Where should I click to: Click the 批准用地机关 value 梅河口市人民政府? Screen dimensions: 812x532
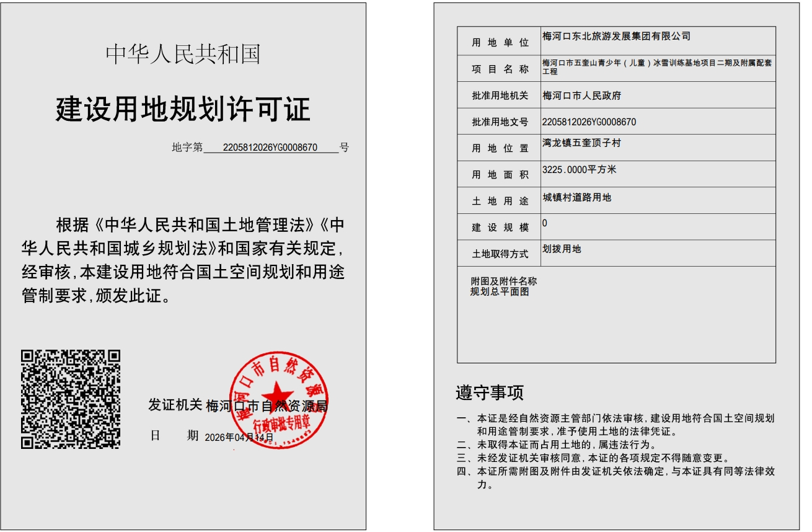tap(581, 95)
